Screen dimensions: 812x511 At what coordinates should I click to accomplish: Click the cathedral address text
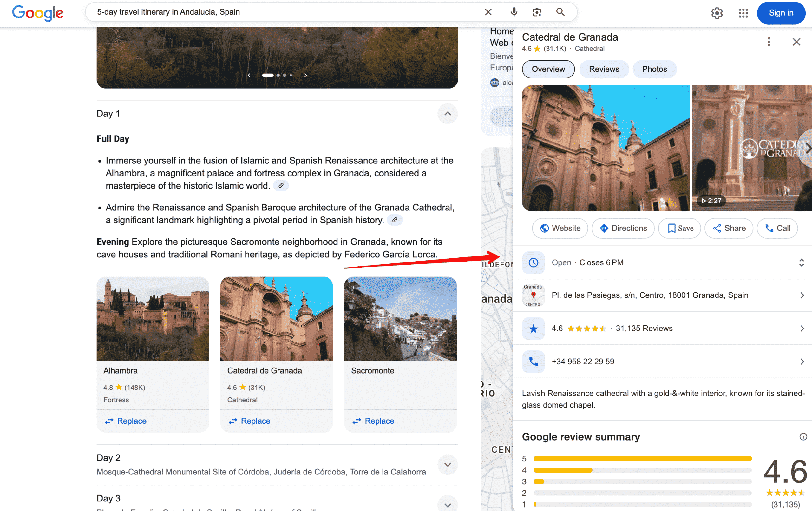pos(650,295)
